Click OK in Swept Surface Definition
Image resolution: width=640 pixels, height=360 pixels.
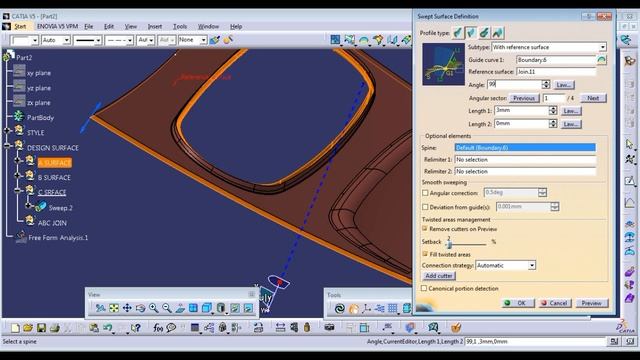point(517,303)
